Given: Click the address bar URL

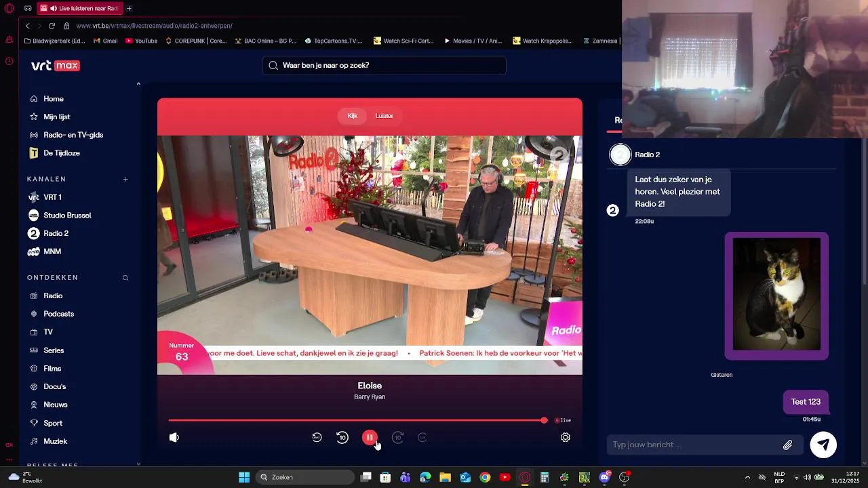Looking at the screenshot, I should 155,26.
